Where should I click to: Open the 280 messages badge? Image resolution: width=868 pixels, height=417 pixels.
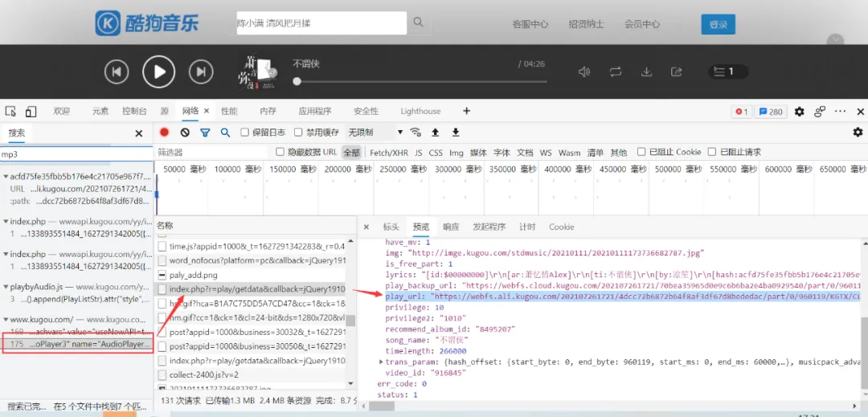tap(771, 112)
